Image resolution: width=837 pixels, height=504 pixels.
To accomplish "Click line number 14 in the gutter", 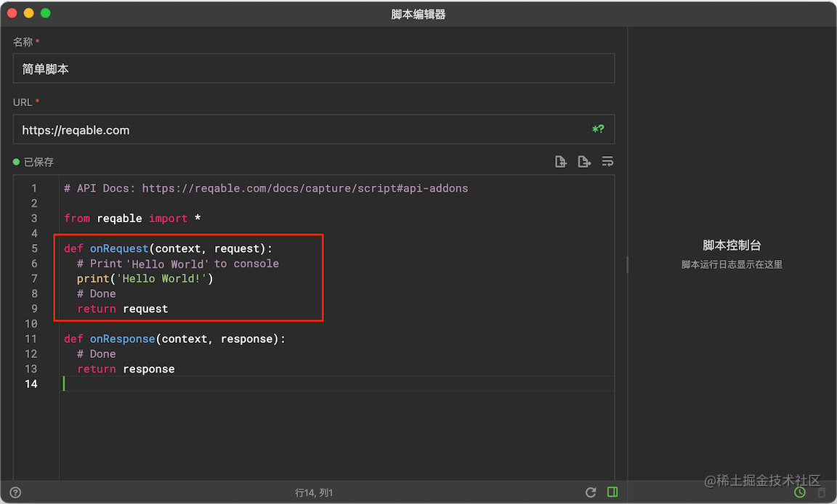I will pyautogui.click(x=31, y=384).
